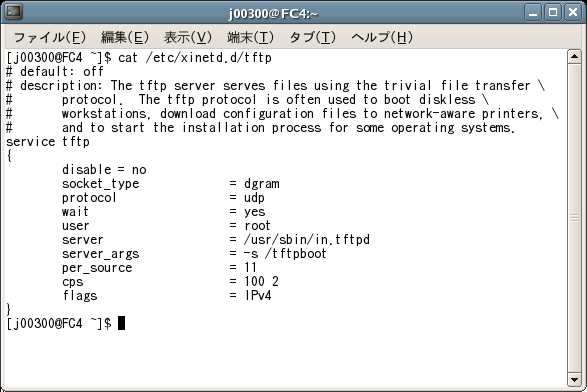Click the '-s /tftpboot' server_args value

[285, 253]
